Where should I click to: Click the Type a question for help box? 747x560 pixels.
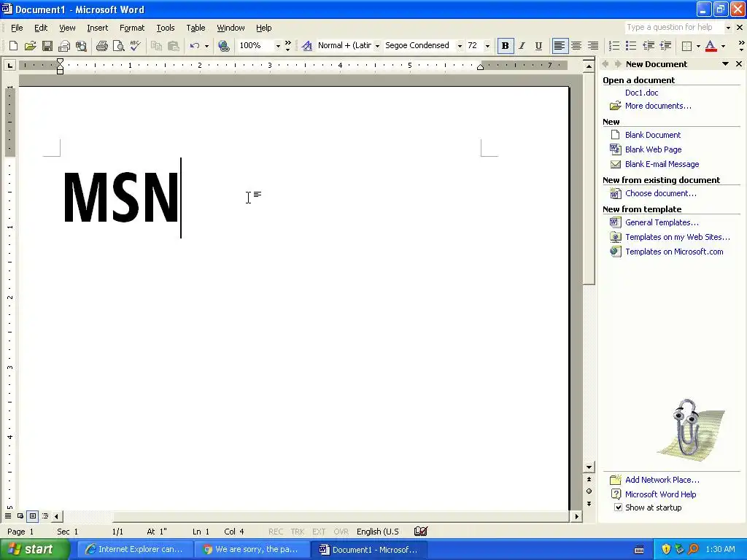(673, 28)
